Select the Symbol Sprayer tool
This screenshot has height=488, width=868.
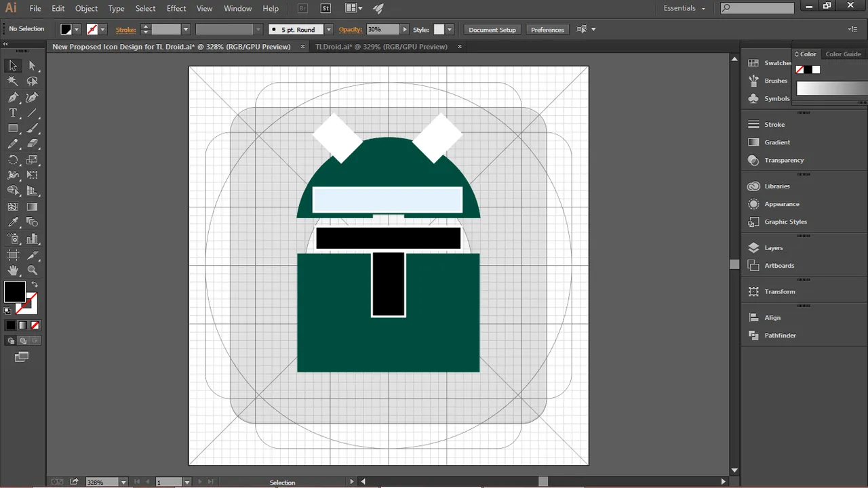pos(13,239)
